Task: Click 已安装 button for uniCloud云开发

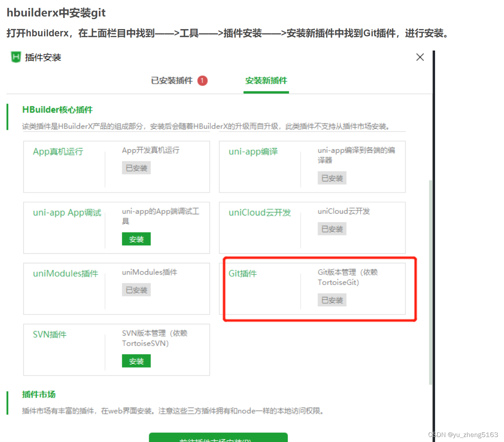Action: click(332, 229)
